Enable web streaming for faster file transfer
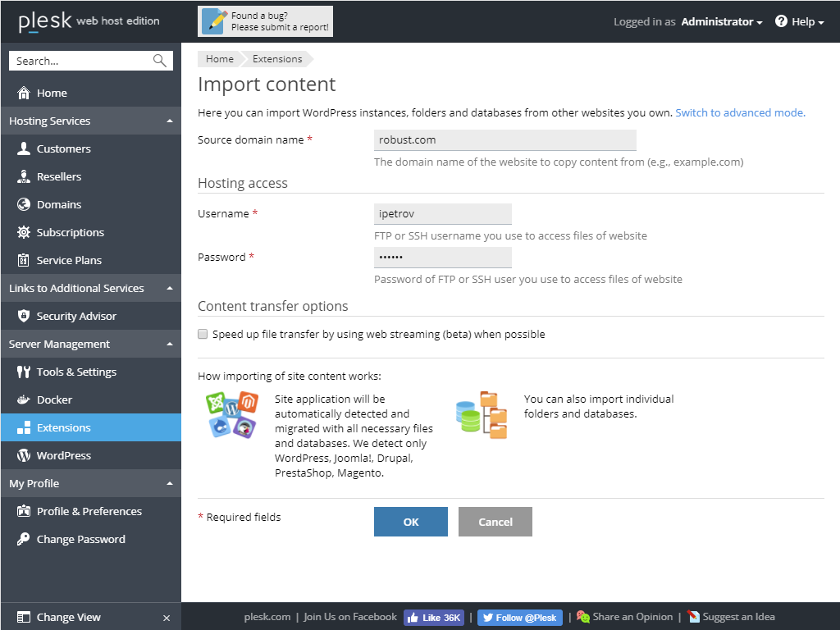 pos(203,334)
